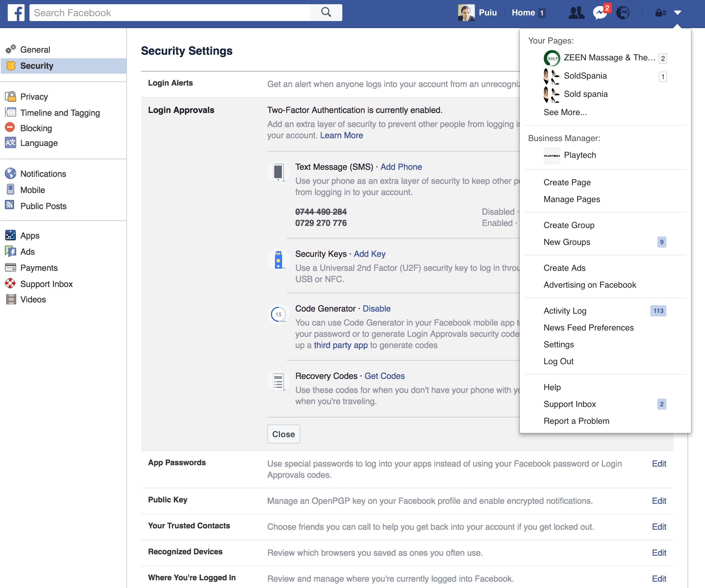Click the search magnifier button

[x=326, y=13]
